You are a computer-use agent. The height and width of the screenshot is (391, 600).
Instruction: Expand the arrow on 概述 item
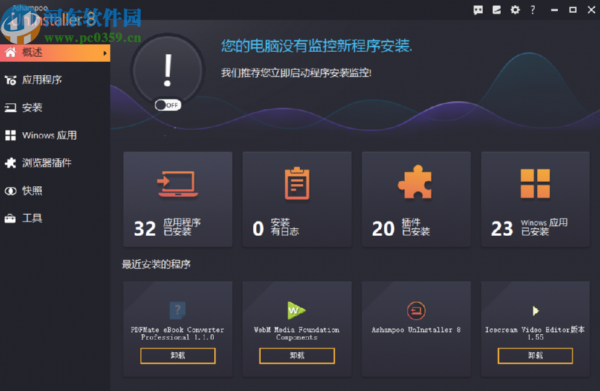coord(105,53)
